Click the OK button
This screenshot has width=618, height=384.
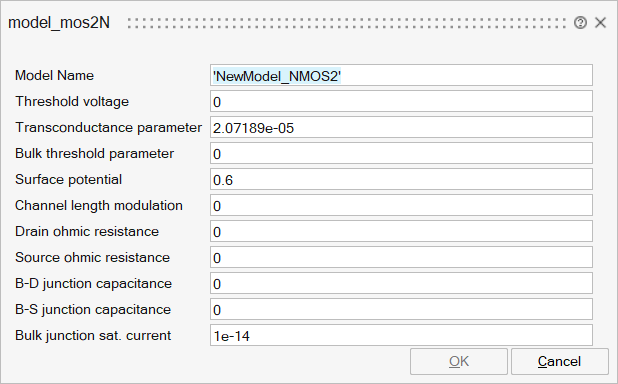[x=459, y=362]
